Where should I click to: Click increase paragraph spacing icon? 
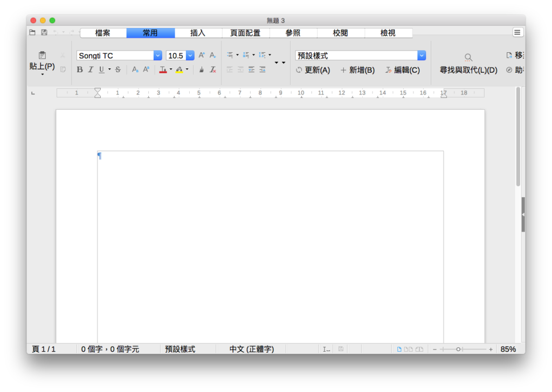(251, 69)
